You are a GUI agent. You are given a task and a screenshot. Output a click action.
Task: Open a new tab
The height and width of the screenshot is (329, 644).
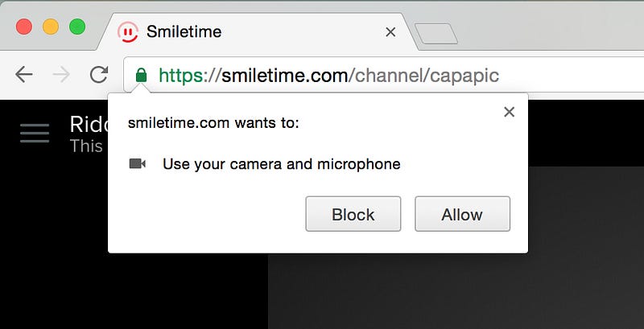[x=436, y=34]
